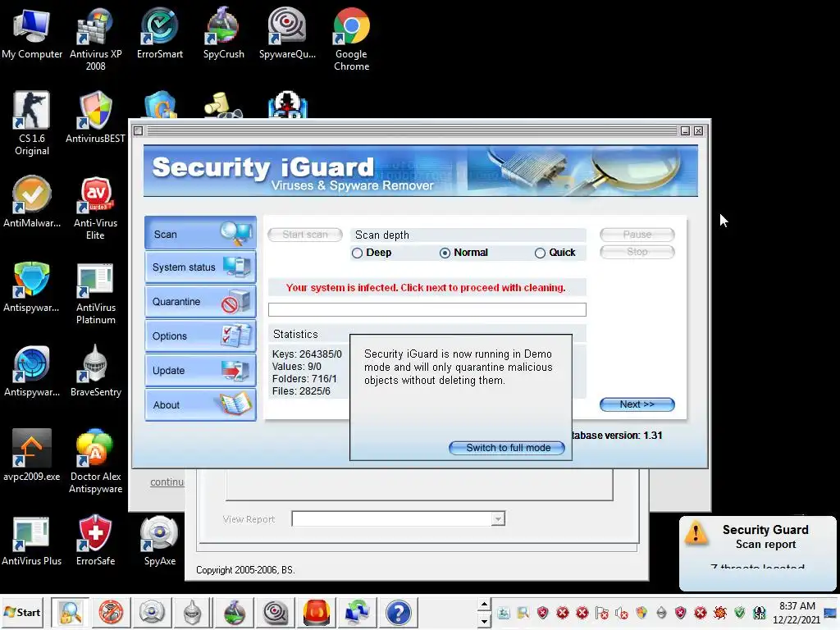The height and width of the screenshot is (630, 840).
Task: Open the Quarantine section
Action: [200, 302]
